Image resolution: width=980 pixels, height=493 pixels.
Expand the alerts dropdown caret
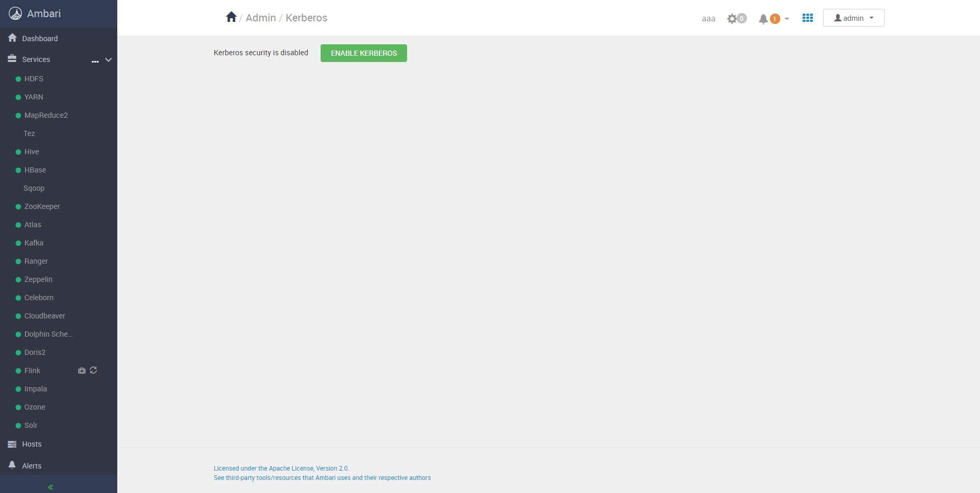[787, 19]
